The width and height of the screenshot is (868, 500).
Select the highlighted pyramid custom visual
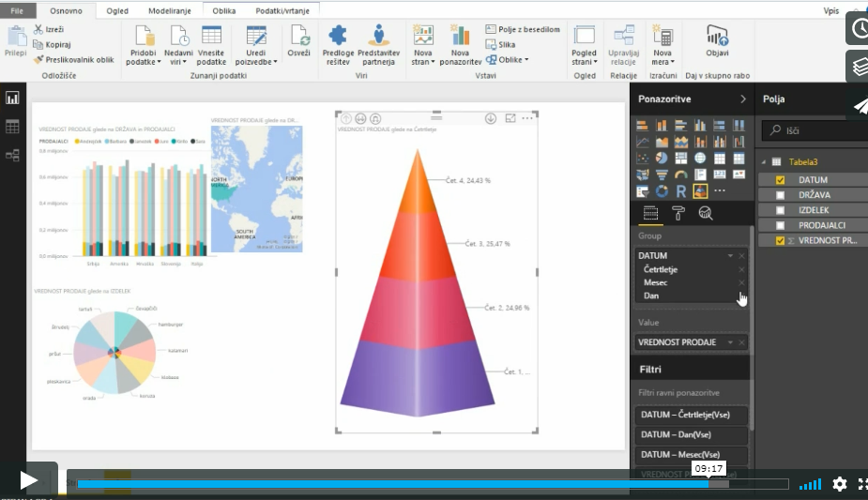pyautogui.click(x=700, y=191)
